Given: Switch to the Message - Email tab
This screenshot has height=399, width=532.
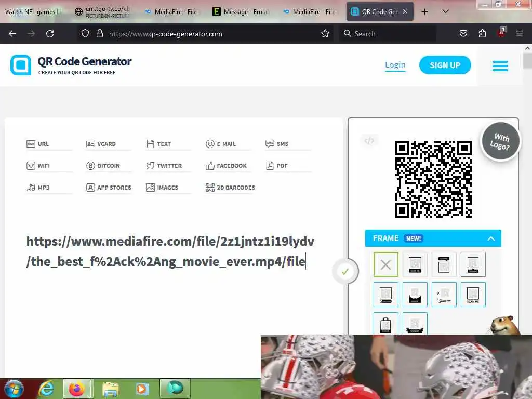Looking at the screenshot, I should point(242,11).
